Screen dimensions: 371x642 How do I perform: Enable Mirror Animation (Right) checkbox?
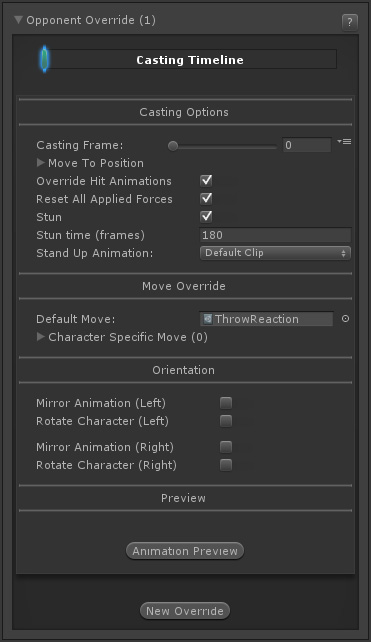pyautogui.click(x=226, y=447)
